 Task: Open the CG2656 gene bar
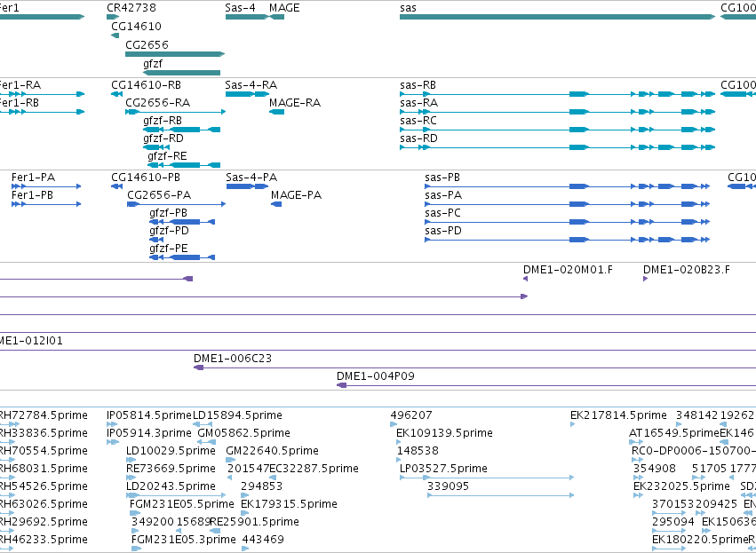coord(175,54)
